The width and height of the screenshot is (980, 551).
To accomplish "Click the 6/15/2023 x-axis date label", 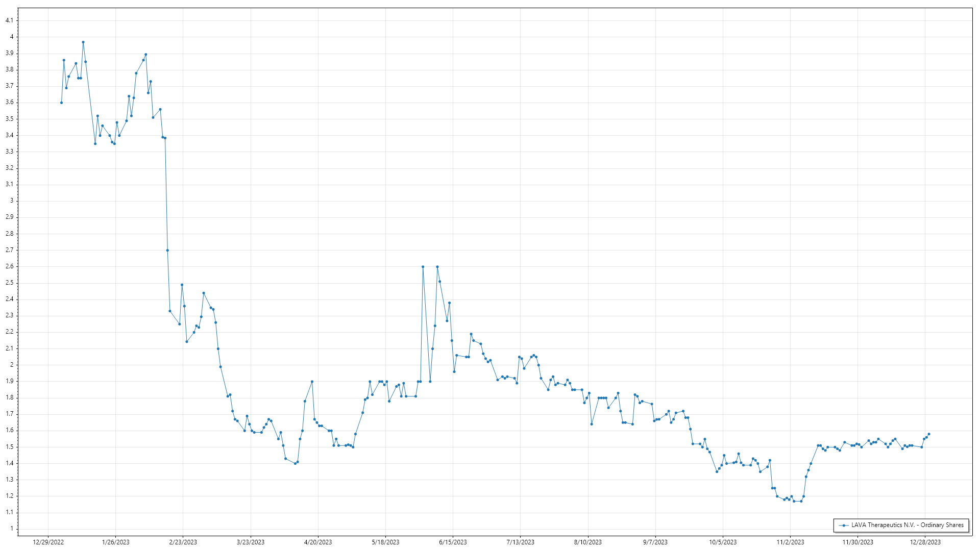I will pos(453,542).
